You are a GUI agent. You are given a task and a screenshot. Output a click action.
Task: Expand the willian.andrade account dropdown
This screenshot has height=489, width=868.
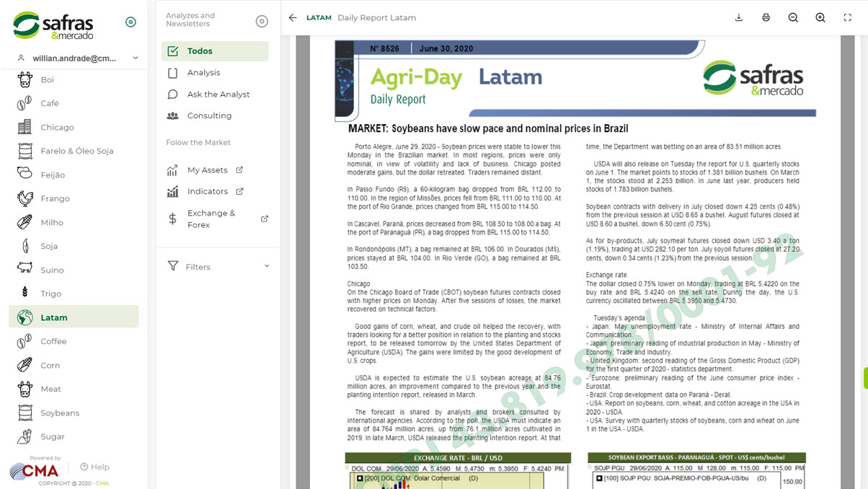[x=136, y=58]
